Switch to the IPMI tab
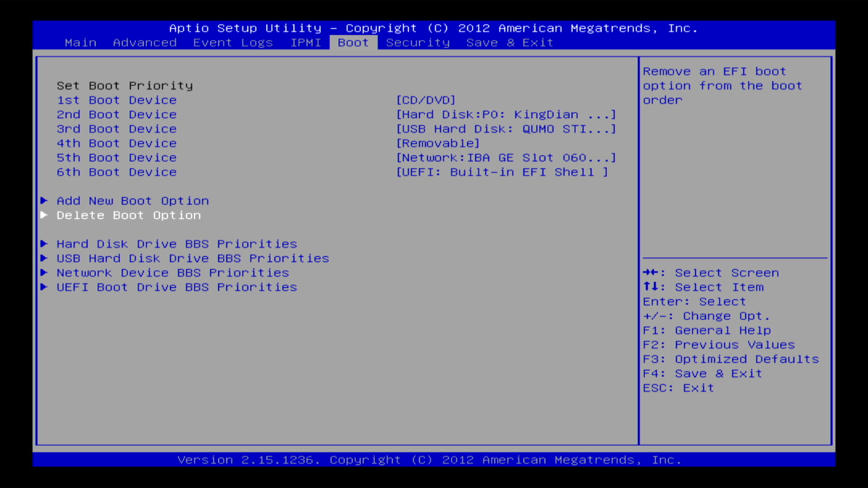The image size is (868, 488). (306, 43)
